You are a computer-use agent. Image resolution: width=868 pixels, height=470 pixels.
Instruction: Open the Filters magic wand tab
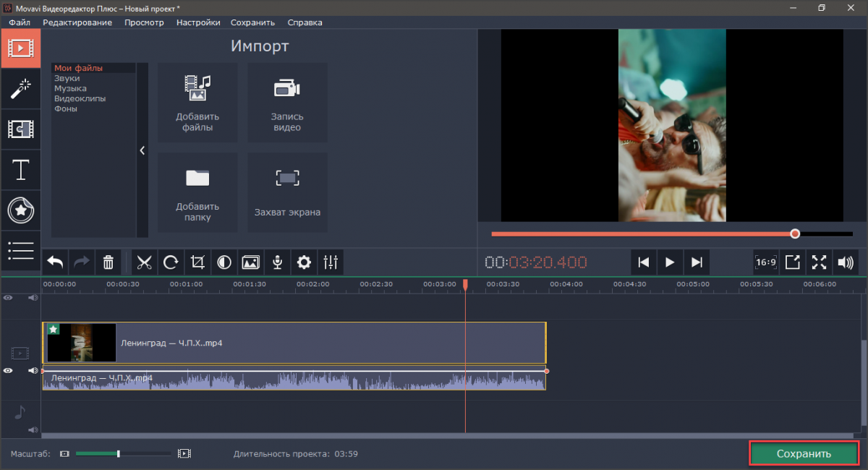point(20,89)
